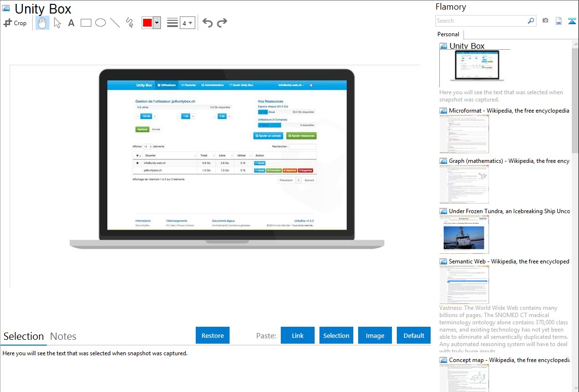
Task: Paste as Link
Action: click(298, 335)
